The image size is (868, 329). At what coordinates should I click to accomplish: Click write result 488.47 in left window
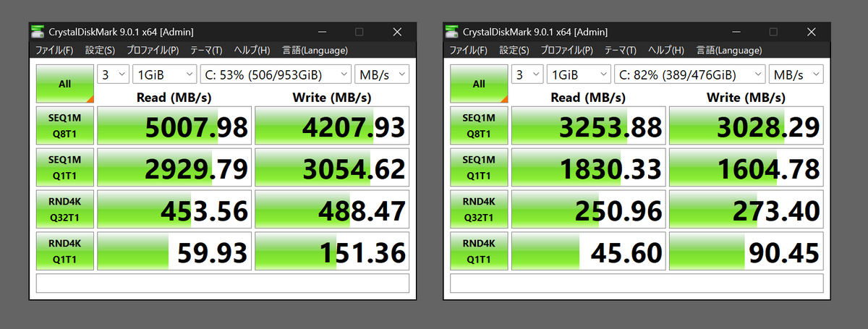[x=332, y=210]
